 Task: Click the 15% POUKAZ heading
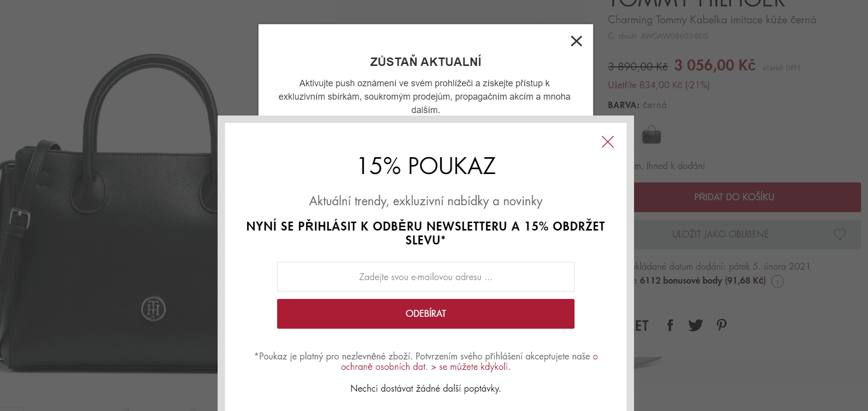point(426,166)
